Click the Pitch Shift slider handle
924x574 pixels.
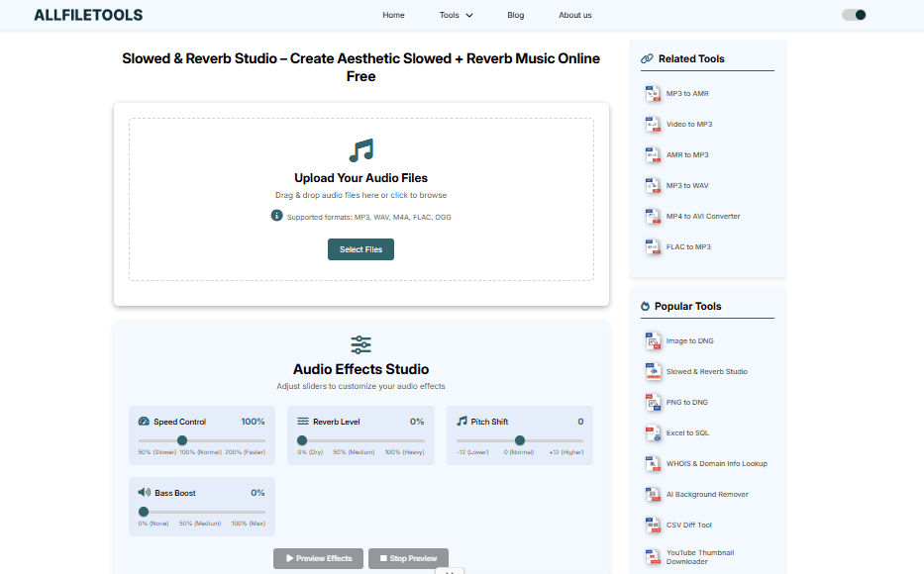520,440
